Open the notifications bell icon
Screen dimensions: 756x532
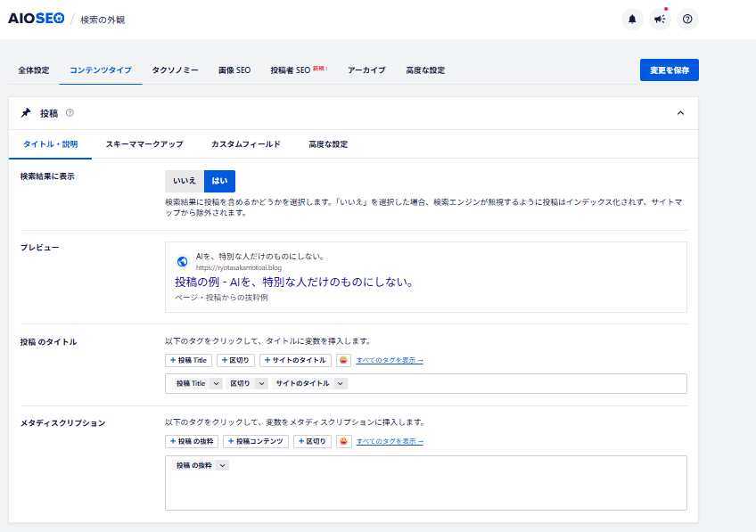pos(632,20)
